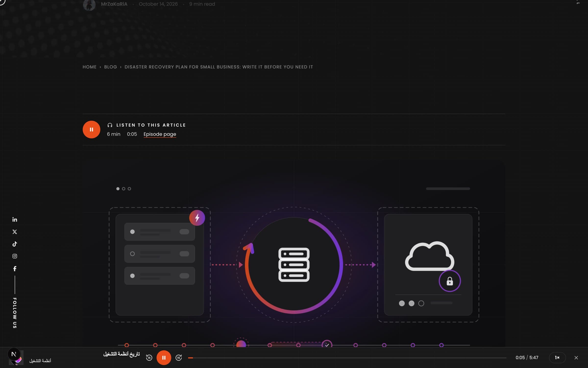Pause the article audio with the large orange button
This screenshot has width=588, height=368.
[91, 130]
